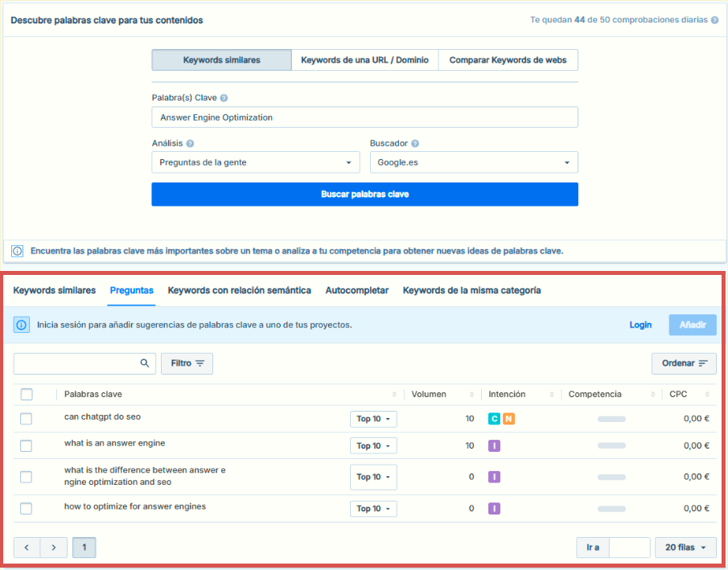Viewport: 728px width, 570px height.
Task: Click the N intent badge for can chatgpt do seo
Action: click(509, 419)
